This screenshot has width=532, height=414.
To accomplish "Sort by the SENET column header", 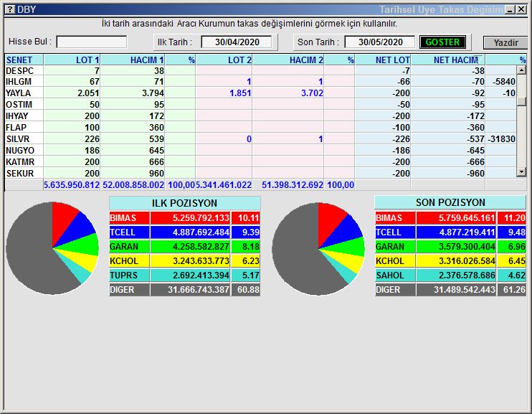I will tap(24, 60).
